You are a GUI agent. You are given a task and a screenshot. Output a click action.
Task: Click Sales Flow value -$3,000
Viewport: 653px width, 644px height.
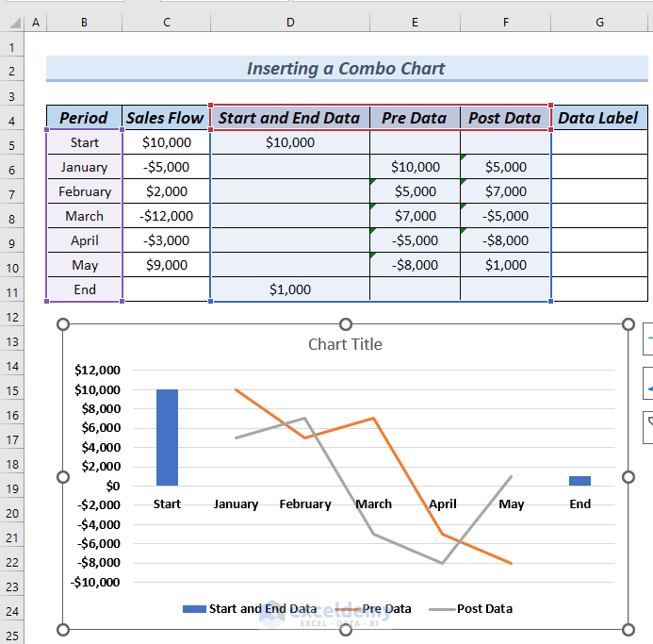pos(167,240)
